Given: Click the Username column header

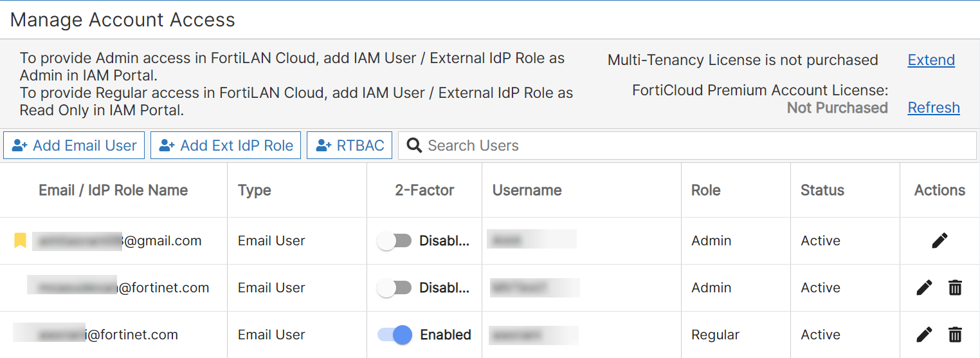Looking at the screenshot, I should point(527,190).
